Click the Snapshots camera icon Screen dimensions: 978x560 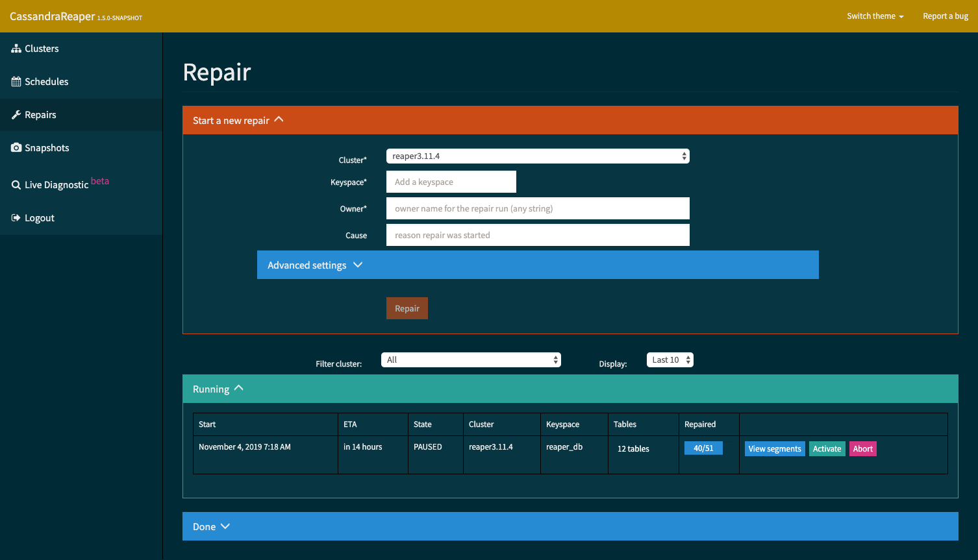[16, 148]
